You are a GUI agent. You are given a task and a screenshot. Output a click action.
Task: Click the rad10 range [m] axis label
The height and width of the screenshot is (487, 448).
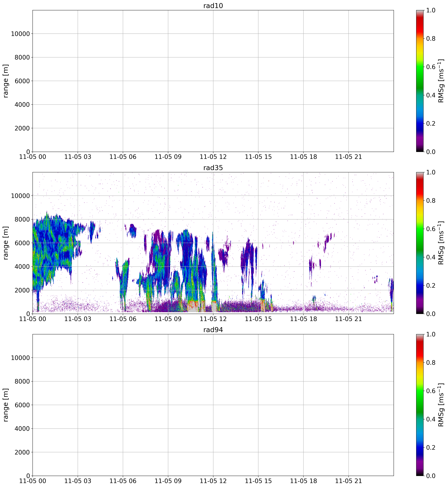(6, 81)
